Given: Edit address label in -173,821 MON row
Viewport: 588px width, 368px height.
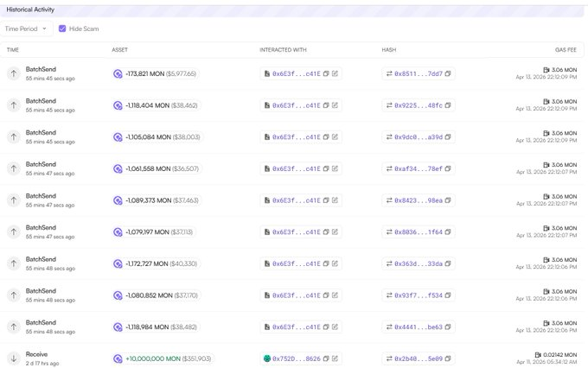Looking at the screenshot, I should point(335,73).
